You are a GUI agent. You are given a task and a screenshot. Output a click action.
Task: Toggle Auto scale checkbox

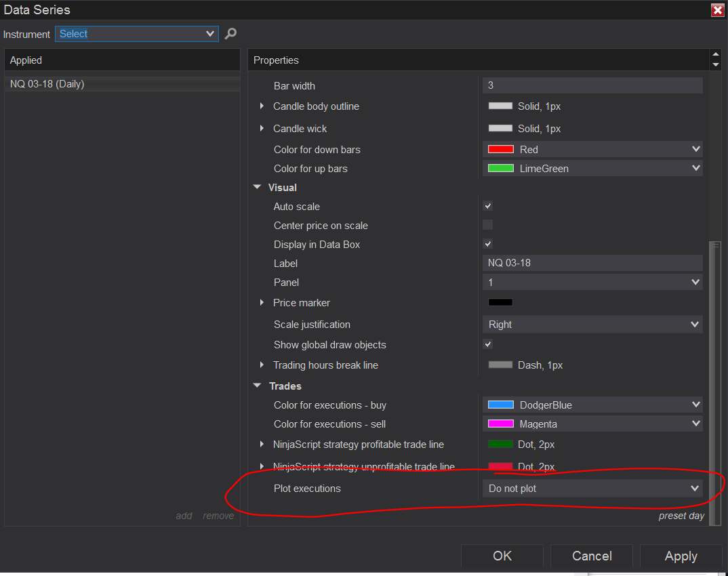click(487, 206)
